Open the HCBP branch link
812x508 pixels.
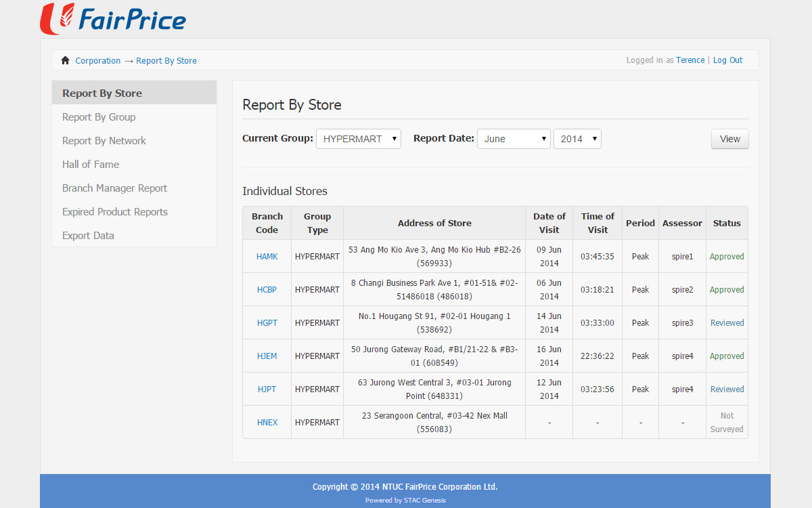pos(267,289)
